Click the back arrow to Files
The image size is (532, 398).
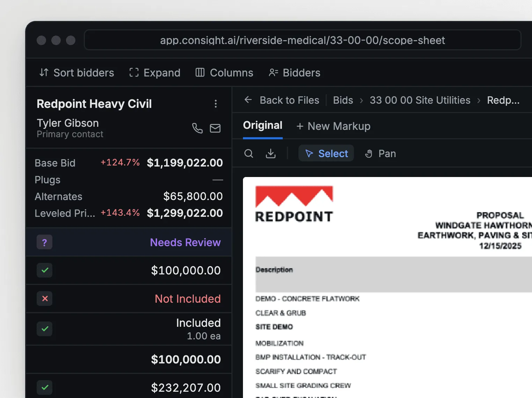(x=248, y=100)
